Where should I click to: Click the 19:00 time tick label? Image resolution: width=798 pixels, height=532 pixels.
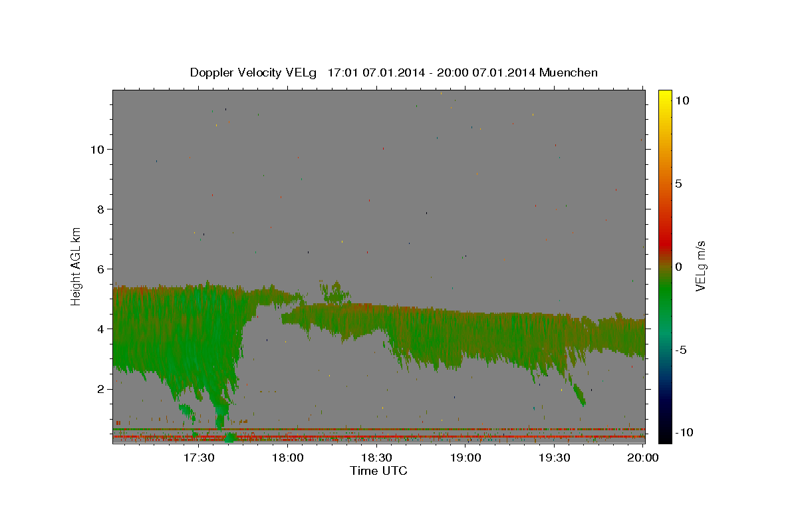[x=466, y=458]
